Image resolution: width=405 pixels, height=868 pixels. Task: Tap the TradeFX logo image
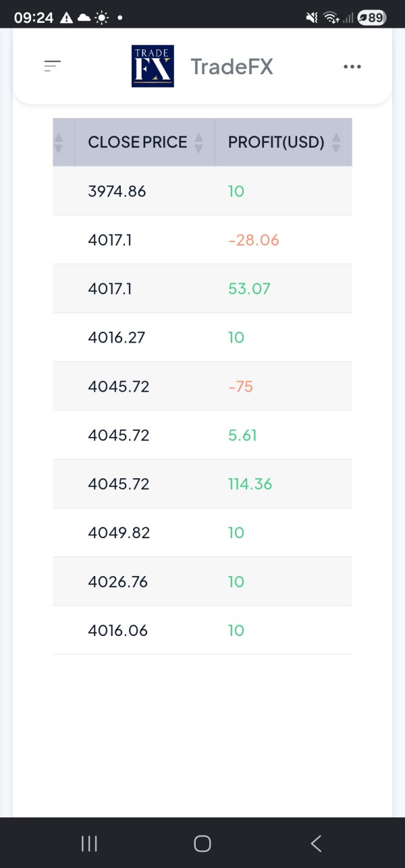pyautogui.click(x=153, y=66)
